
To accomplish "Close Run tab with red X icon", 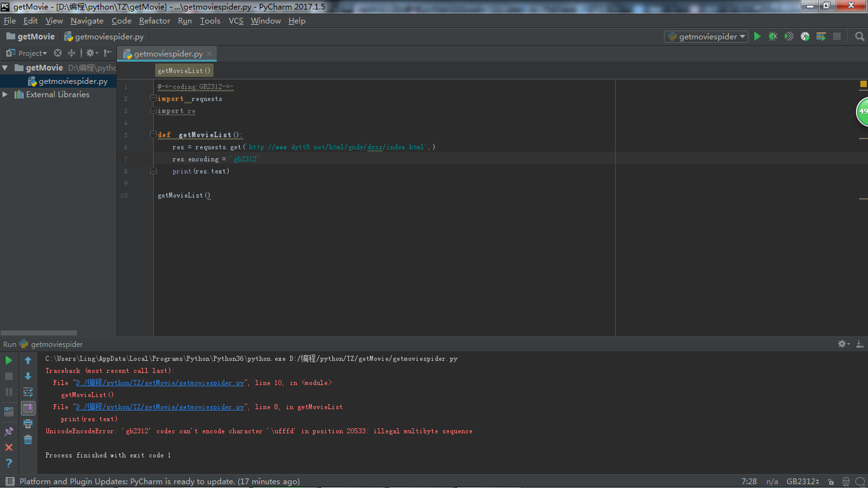I will coord(9,447).
